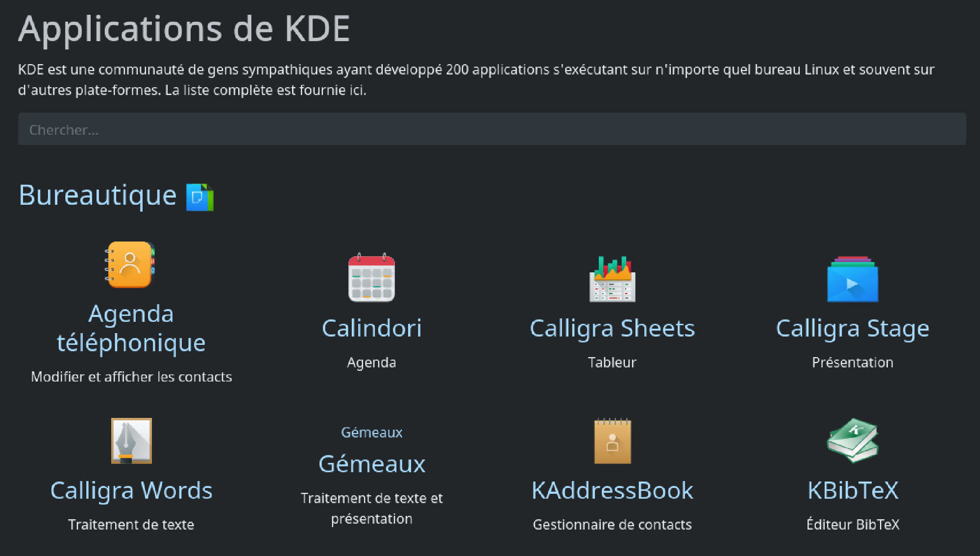
Task: Click inside the Chercher search field
Action: tap(490, 129)
